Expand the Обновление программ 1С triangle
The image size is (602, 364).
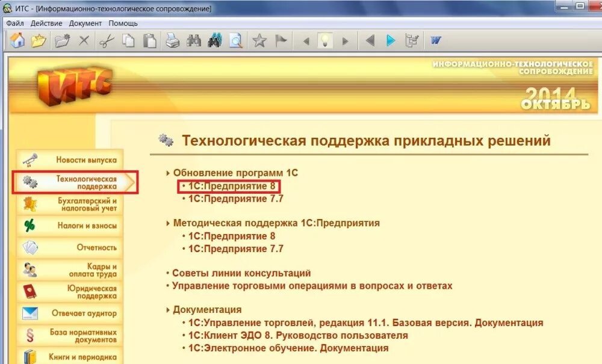[168, 173]
